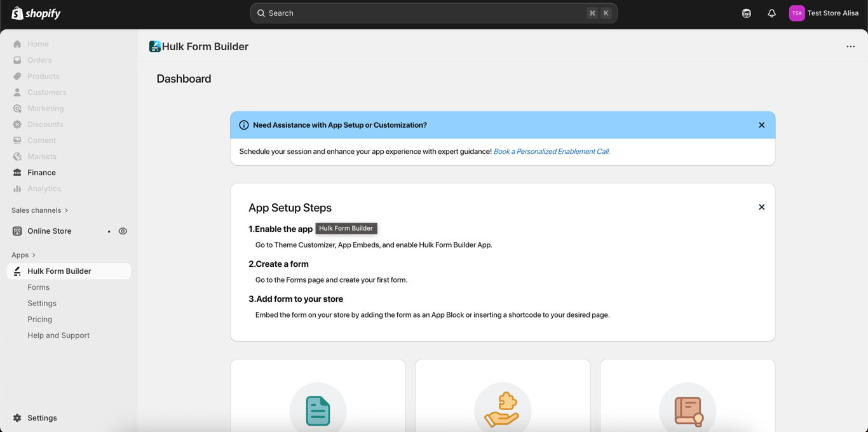Click the info icon in assistance banner
The image size is (868, 432).
244,125
